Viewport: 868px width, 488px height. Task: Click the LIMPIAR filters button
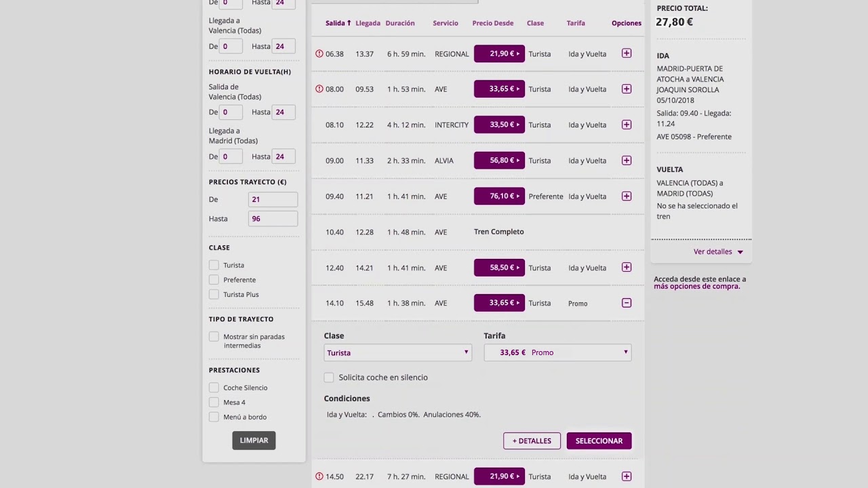click(254, 441)
